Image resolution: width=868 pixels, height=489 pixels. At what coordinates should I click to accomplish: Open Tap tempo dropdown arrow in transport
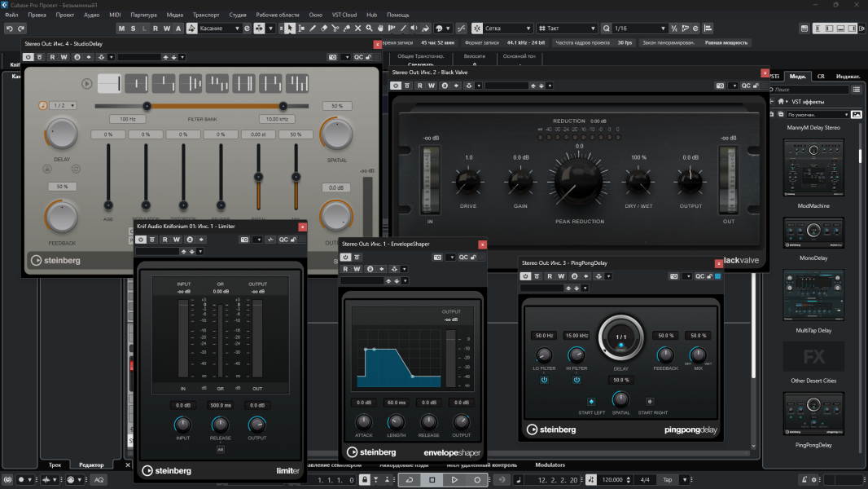(x=685, y=479)
